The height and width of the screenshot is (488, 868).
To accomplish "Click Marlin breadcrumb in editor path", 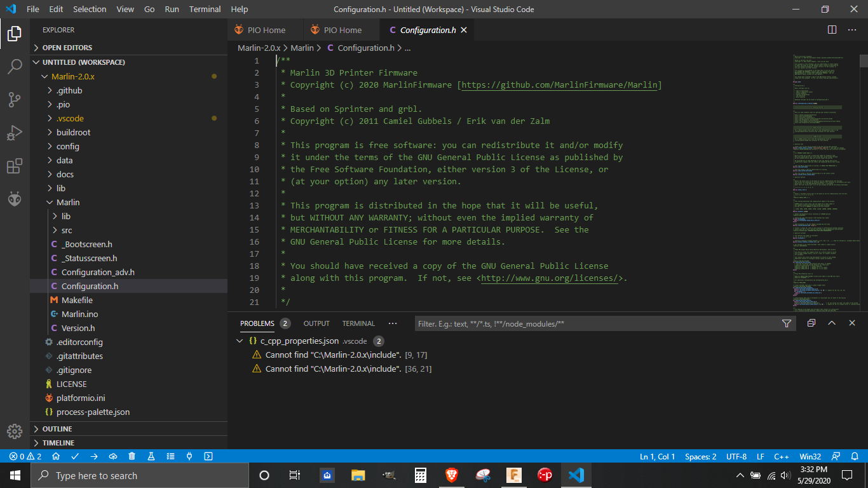I will [302, 48].
